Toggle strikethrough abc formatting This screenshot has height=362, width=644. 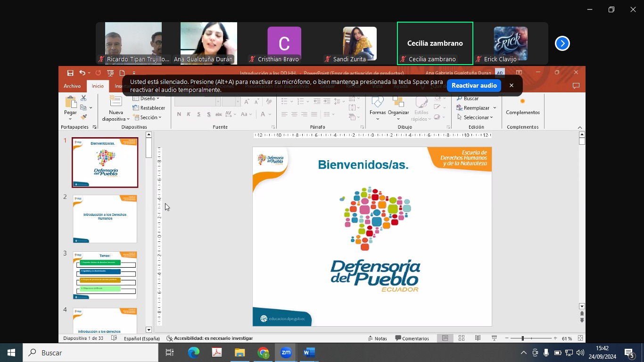point(218,114)
